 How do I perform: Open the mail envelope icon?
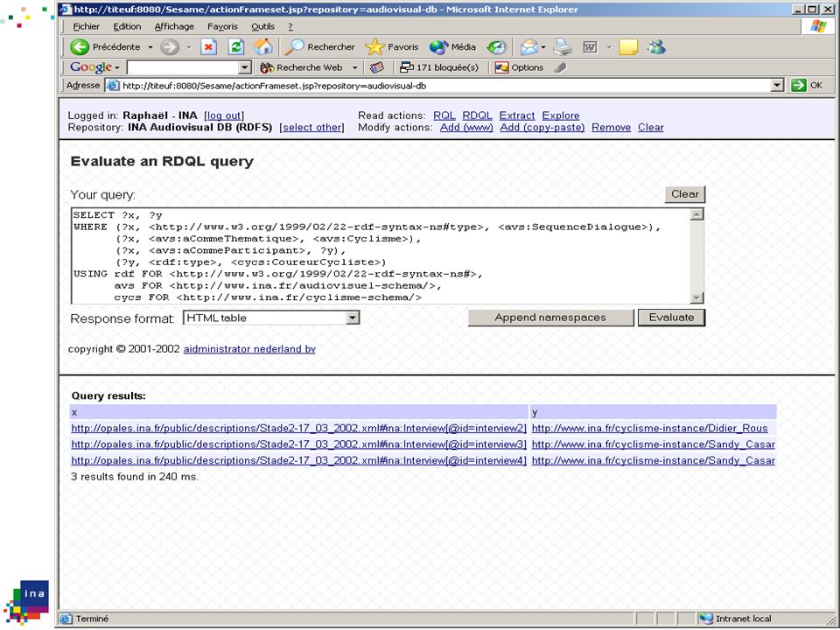528,47
